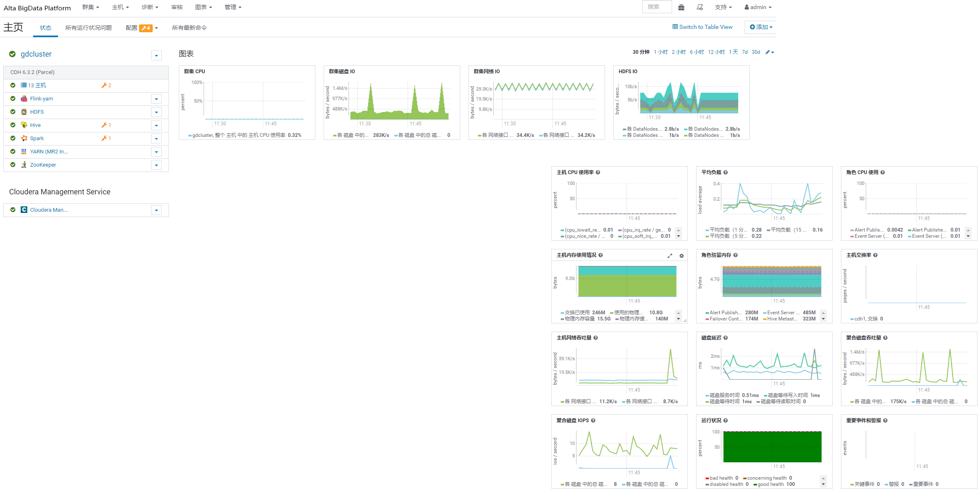Click the 13 主机 wrench warning icon

coord(104,85)
